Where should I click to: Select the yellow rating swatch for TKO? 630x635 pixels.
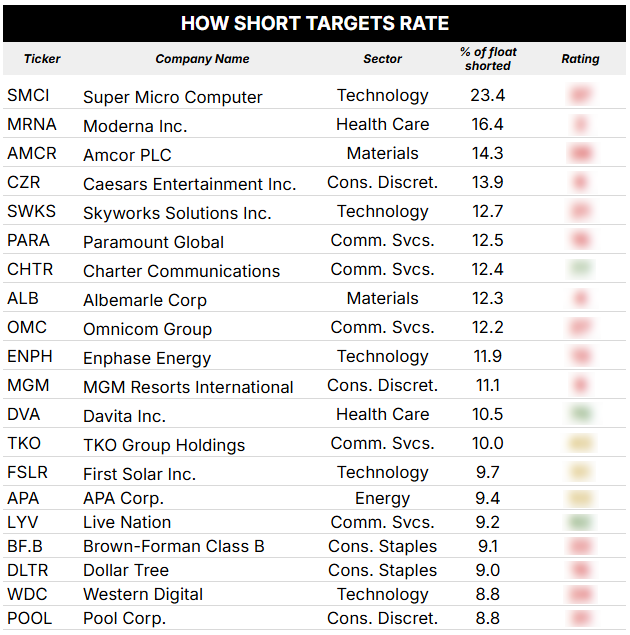581,443
